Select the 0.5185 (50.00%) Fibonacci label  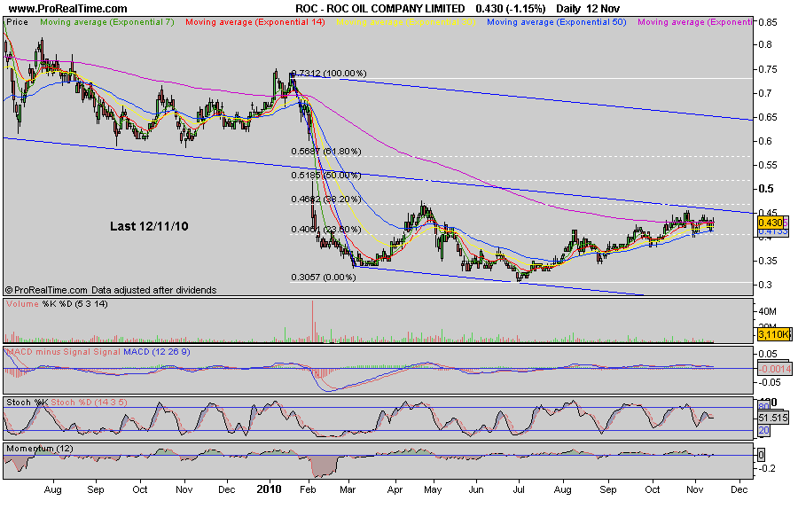pos(326,176)
